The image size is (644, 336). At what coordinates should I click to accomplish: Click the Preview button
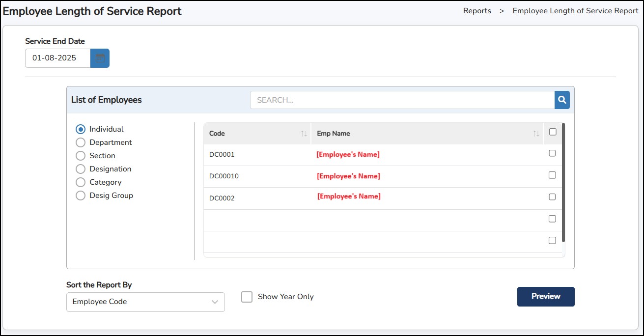click(x=545, y=296)
